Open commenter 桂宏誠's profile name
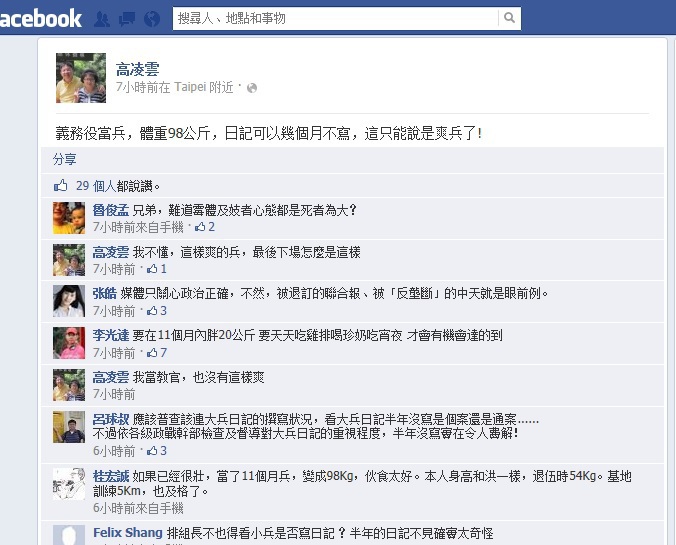Screen dimensions: 676x545 [111, 476]
